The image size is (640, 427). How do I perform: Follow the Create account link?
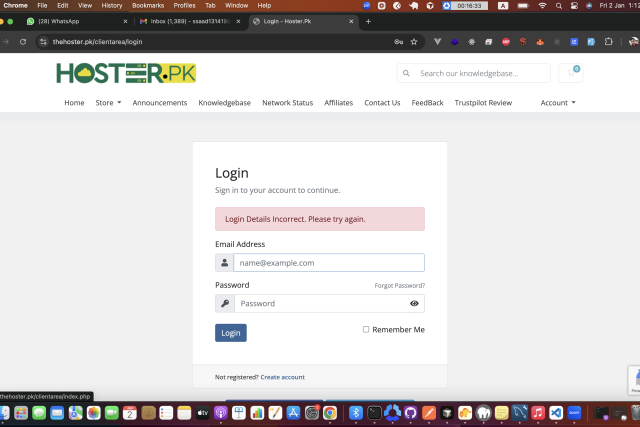(282, 377)
